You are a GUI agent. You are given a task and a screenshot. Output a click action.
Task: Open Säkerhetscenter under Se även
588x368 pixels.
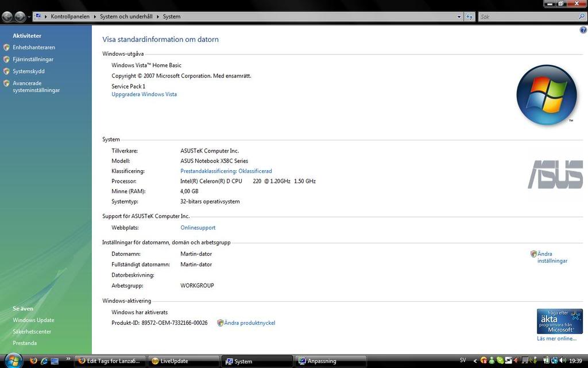[32, 332]
